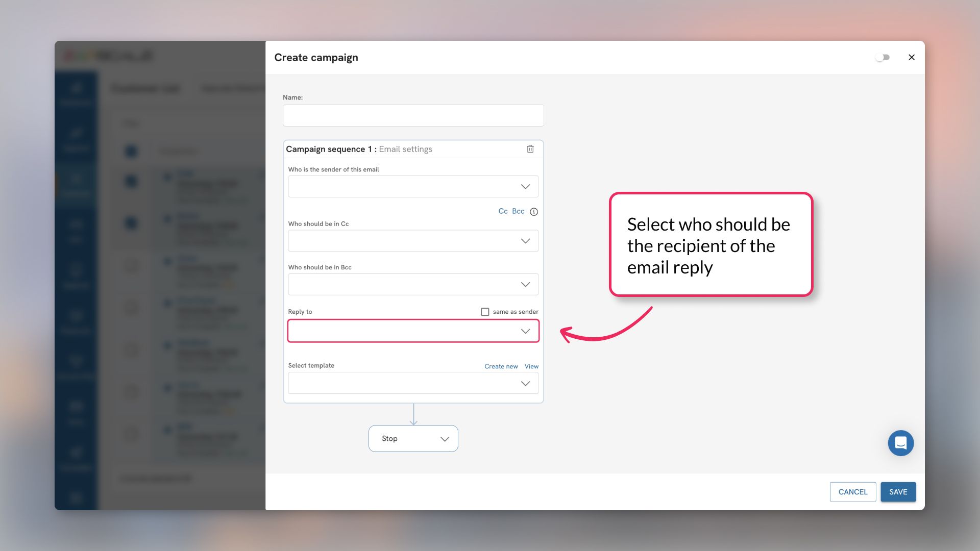The image size is (980, 551).
Task: Click the chat support bubble icon
Action: pos(900,443)
